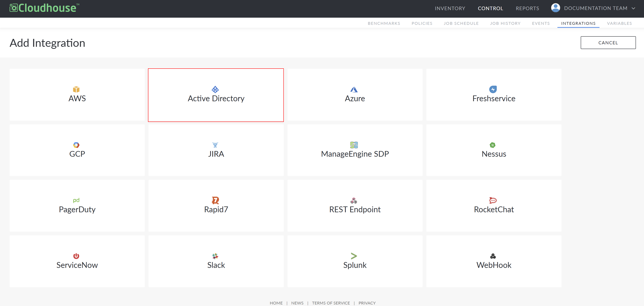Screen dimensions: 644x306
Task: Select the Slack card label
Action: pos(216,265)
